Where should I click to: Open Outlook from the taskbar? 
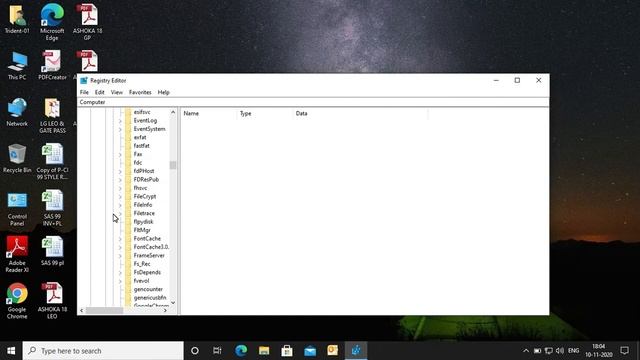click(333, 351)
